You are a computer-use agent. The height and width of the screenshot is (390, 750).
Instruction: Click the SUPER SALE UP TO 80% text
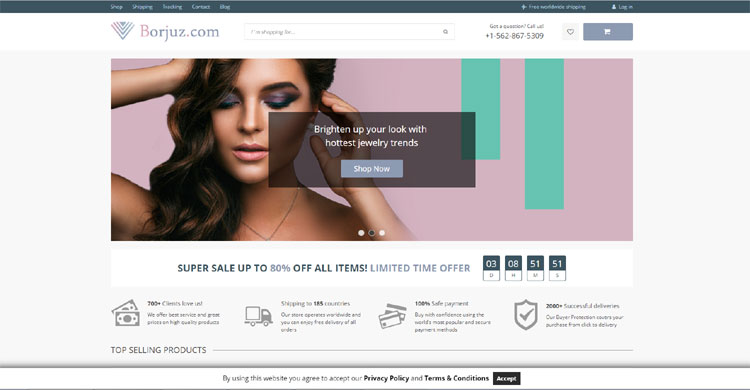pyautogui.click(x=234, y=268)
